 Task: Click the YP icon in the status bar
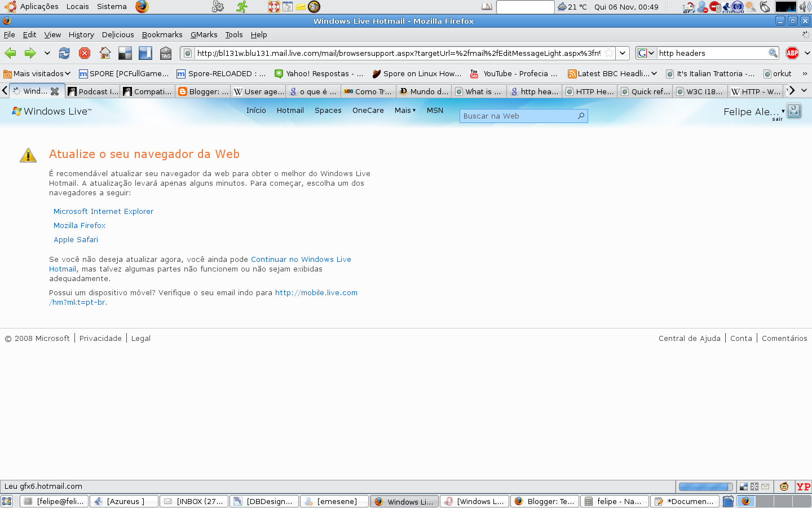pos(804,487)
